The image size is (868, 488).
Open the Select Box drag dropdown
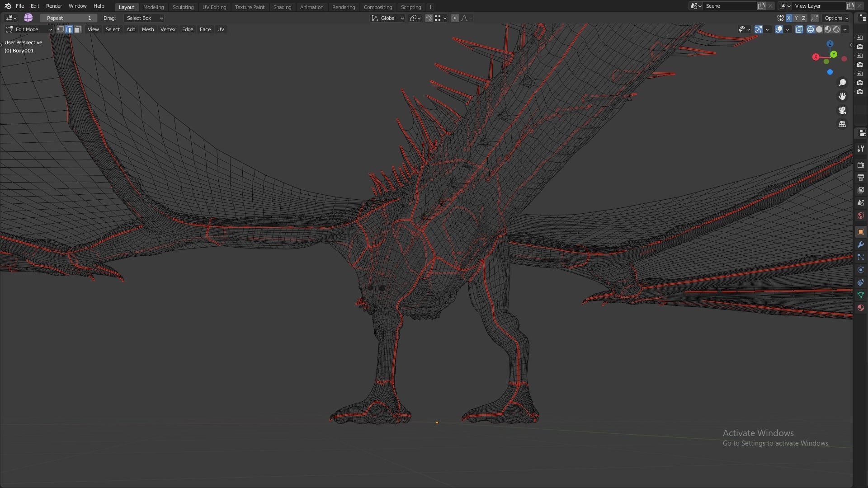[144, 18]
